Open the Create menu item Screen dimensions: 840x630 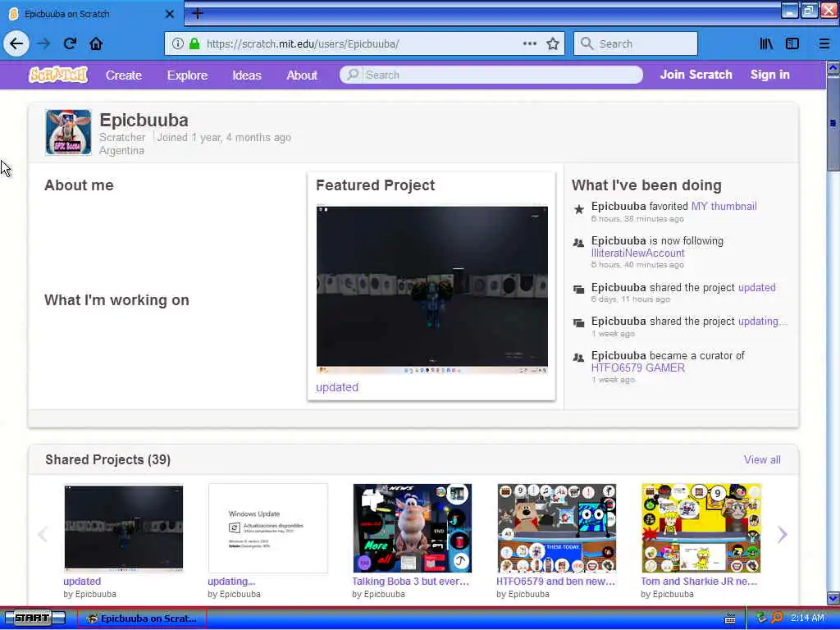(x=124, y=75)
